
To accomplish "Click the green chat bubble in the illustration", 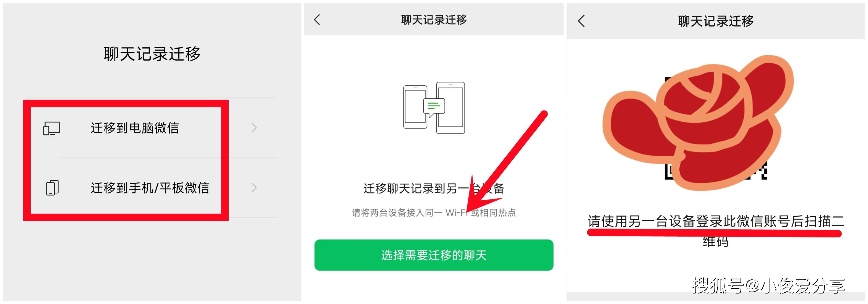I will tap(434, 107).
